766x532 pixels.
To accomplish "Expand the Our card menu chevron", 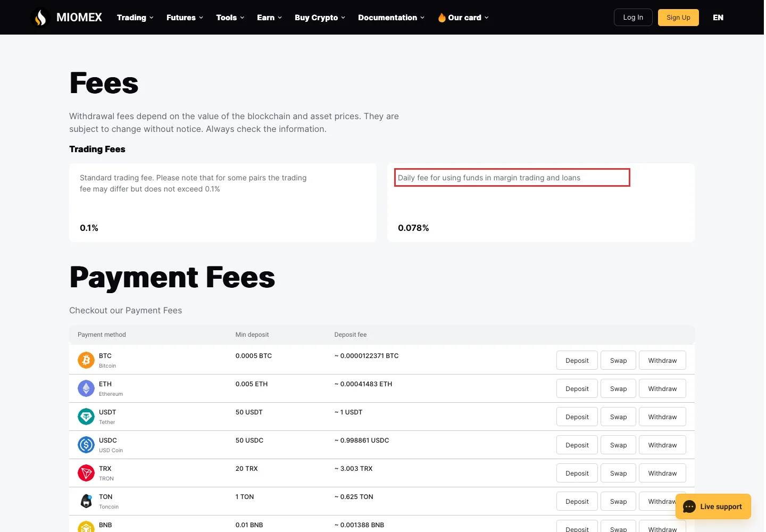I will point(486,18).
